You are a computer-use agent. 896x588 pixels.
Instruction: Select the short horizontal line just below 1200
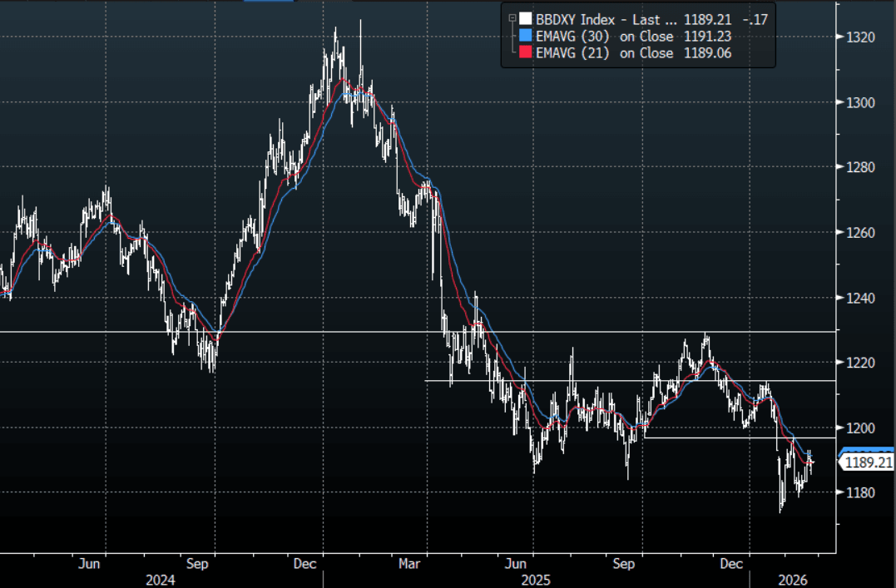click(732, 437)
